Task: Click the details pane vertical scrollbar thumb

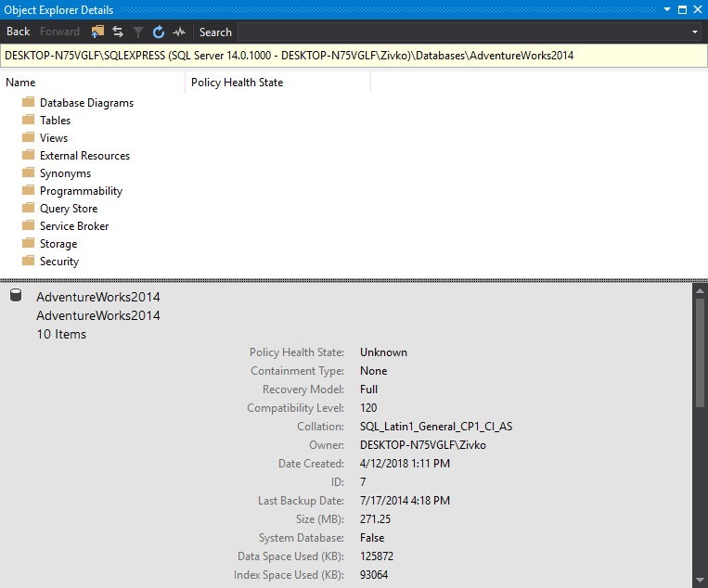Action: tap(700, 352)
